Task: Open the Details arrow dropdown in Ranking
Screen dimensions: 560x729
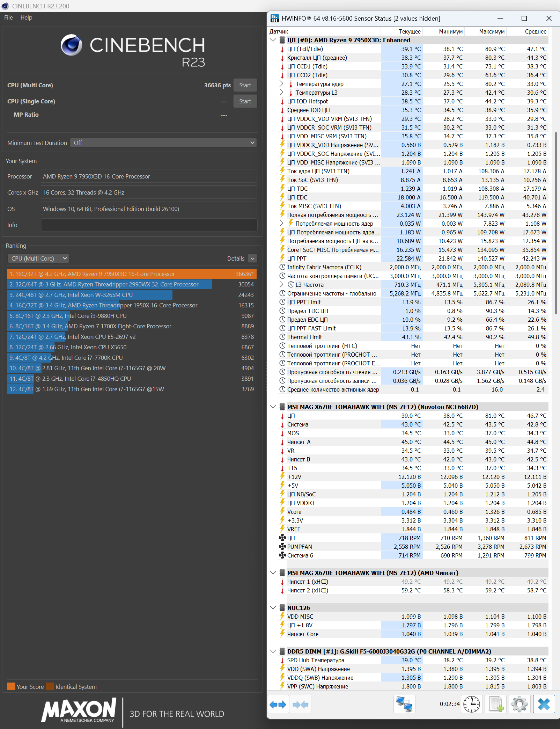Action: click(252, 258)
